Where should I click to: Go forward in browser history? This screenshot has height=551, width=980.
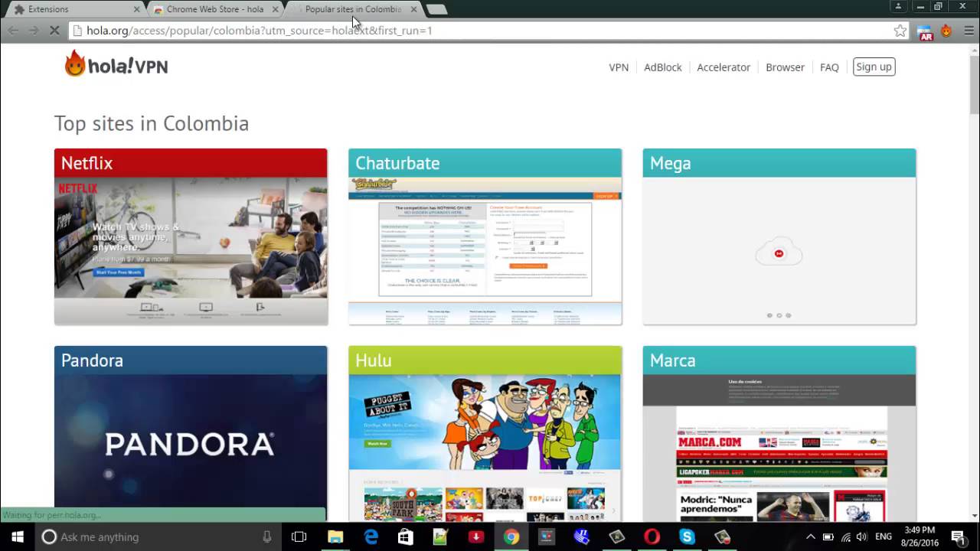click(34, 31)
